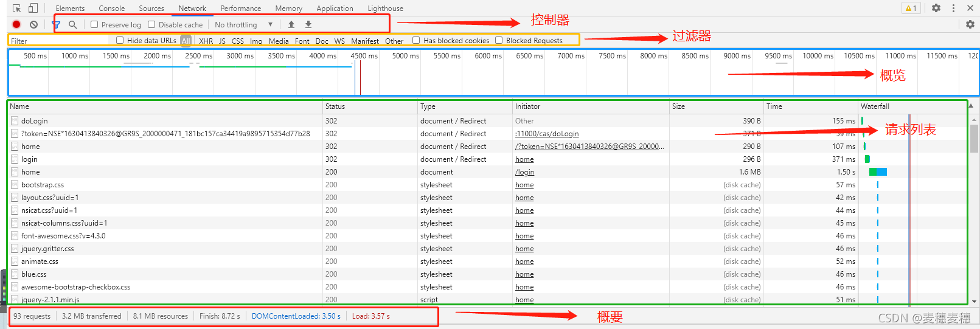
Task: Open DevTools three-dot menu
Action: coord(953,8)
